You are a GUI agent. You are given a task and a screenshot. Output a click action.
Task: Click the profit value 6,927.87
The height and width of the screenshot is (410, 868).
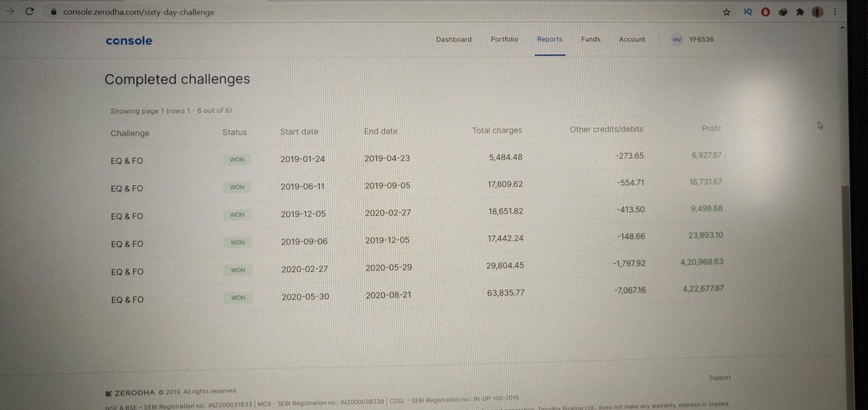[x=707, y=155]
